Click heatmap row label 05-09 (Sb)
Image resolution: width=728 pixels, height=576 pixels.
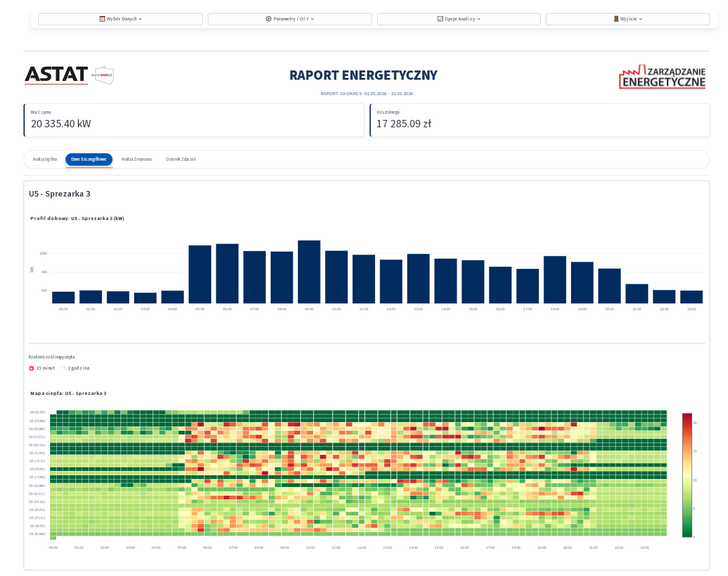pyautogui.click(x=38, y=445)
